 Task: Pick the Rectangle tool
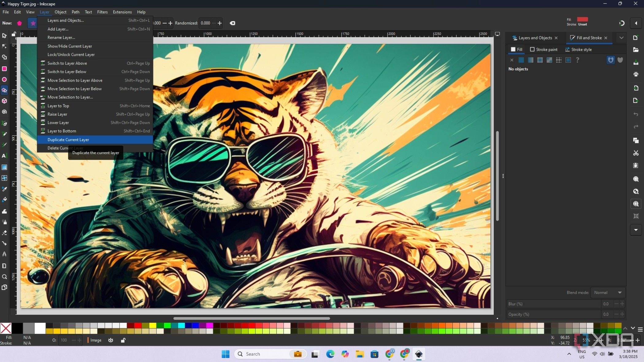pos(4,68)
